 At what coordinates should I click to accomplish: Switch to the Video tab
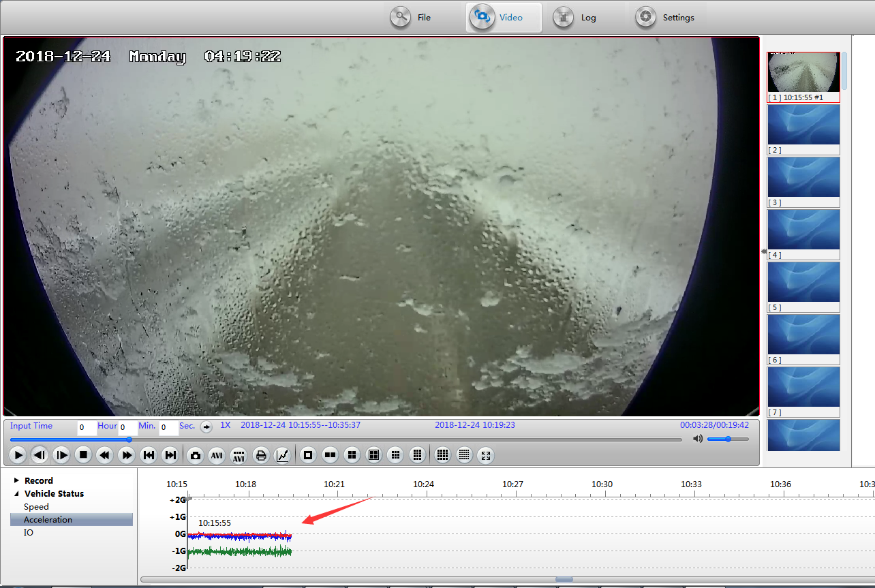[x=504, y=18]
